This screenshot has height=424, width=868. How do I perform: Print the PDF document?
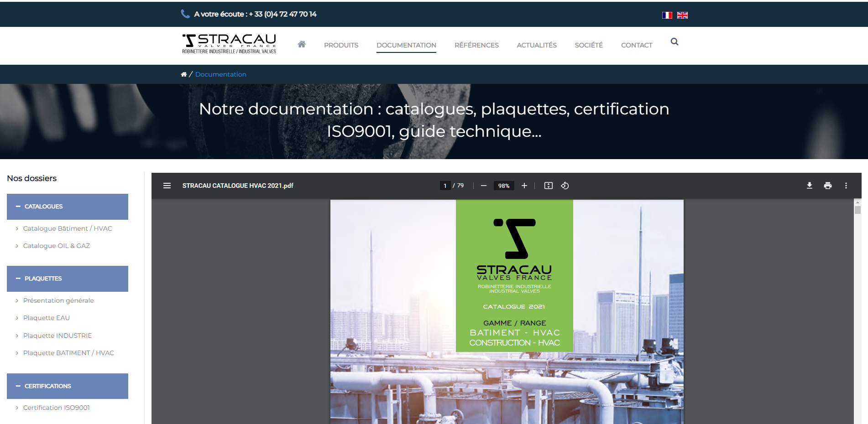[828, 186]
